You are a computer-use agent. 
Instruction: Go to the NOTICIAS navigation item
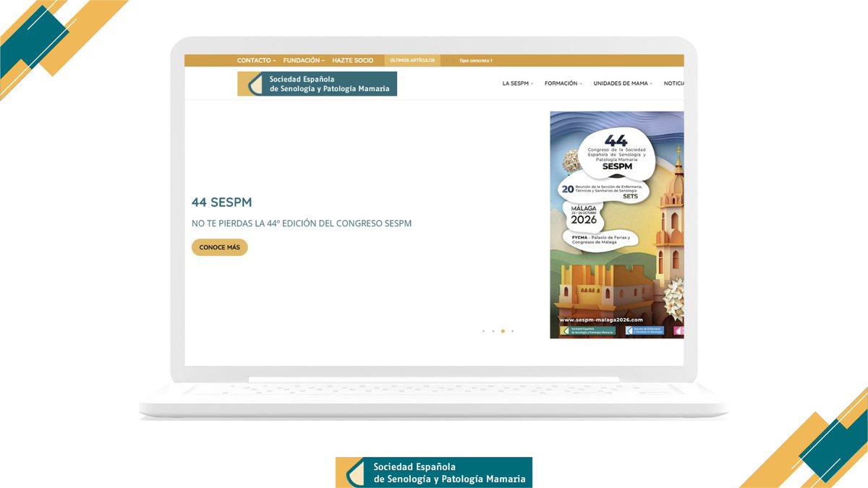[673, 83]
